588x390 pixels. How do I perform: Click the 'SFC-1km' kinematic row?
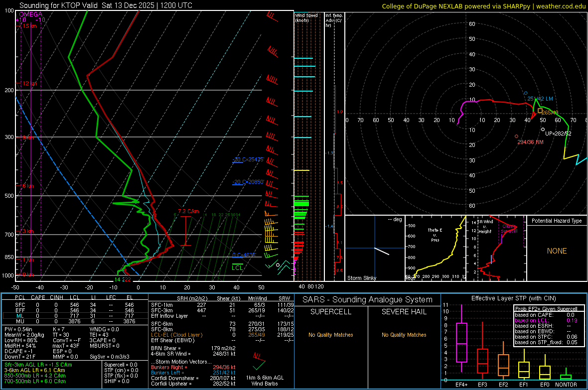222,305
